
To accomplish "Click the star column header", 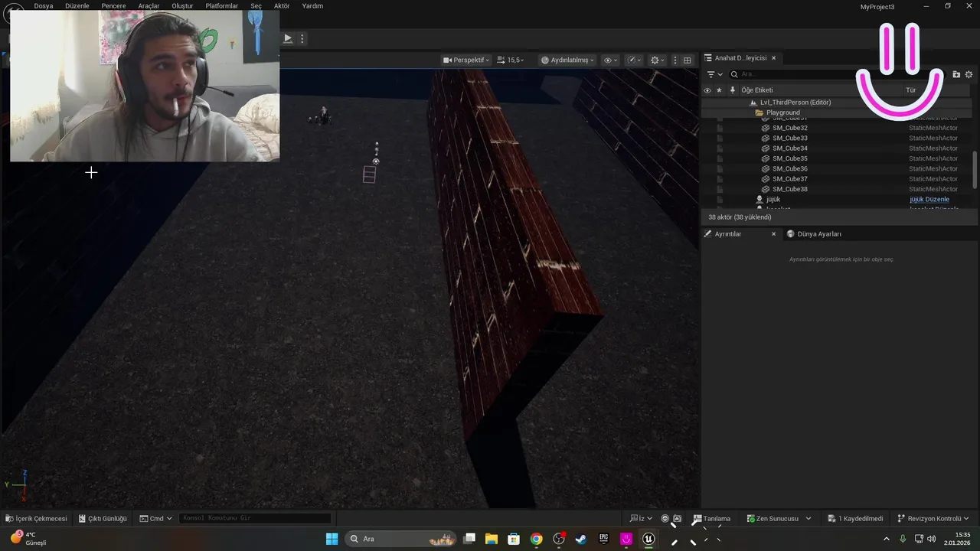I will click(719, 90).
